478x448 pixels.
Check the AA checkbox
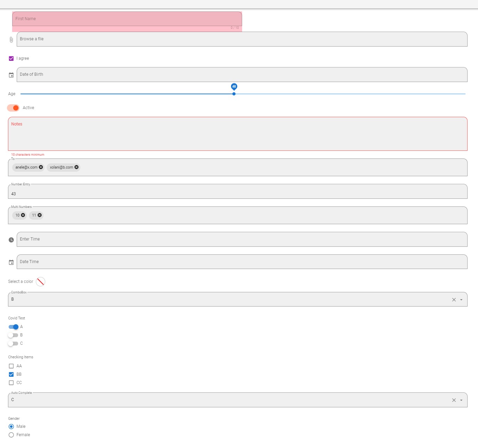11,366
